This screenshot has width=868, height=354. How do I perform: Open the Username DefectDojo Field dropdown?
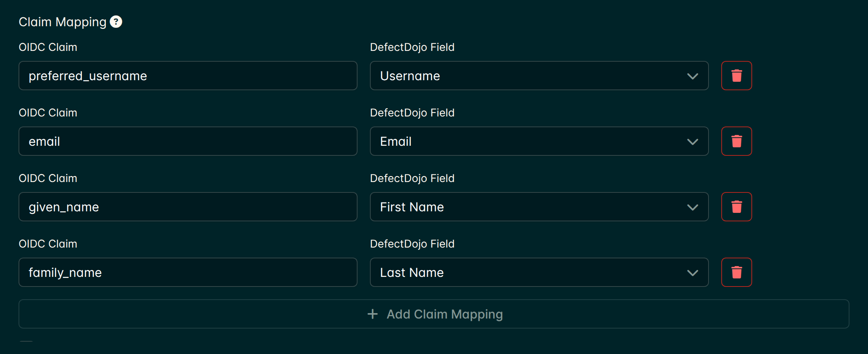pos(539,76)
